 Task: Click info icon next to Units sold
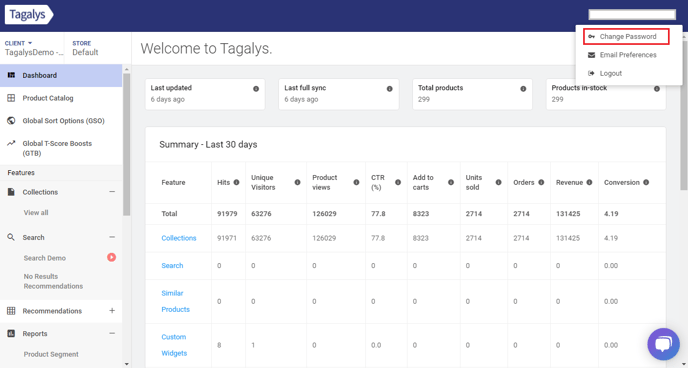click(498, 182)
